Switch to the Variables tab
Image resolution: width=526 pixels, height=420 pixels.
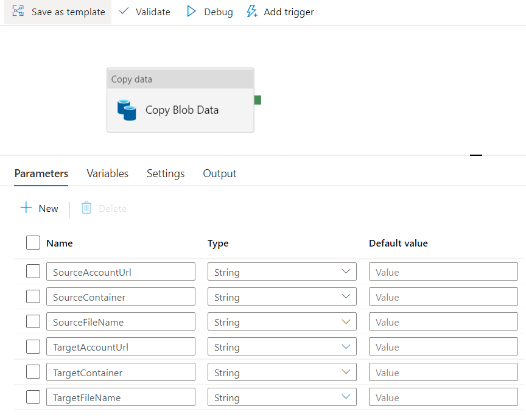(107, 173)
